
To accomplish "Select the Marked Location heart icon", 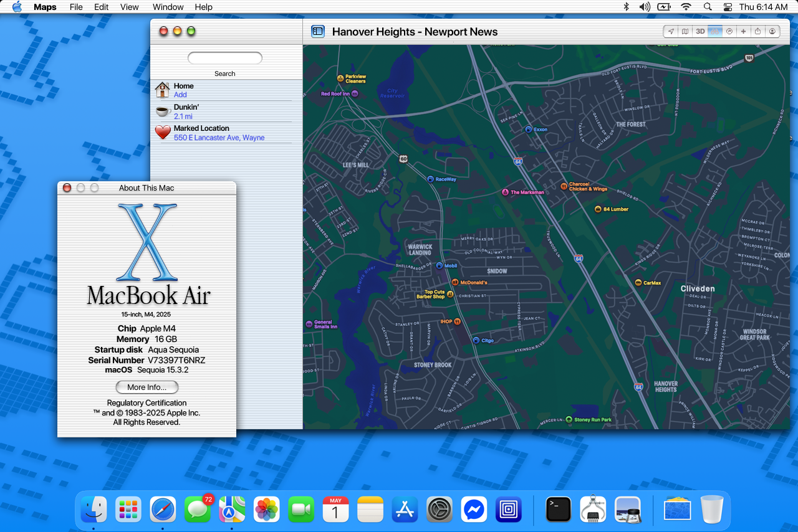I will coord(163,132).
